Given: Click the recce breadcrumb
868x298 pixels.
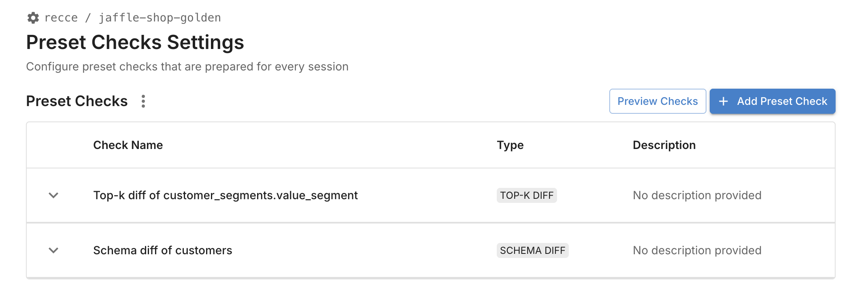Looking at the screenshot, I should pos(61,18).
